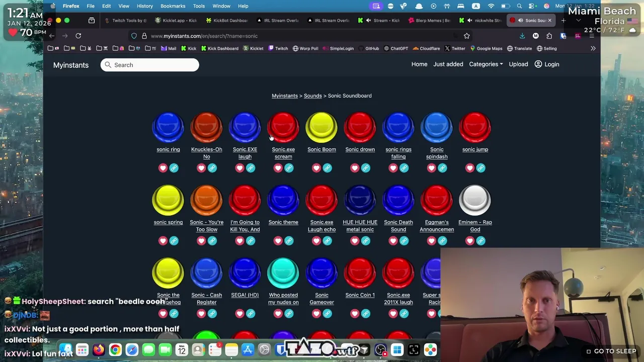The height and width of the screenshot is (362, 644).
Task: Favorite the sonic spring sound
Action: [163, 241]
